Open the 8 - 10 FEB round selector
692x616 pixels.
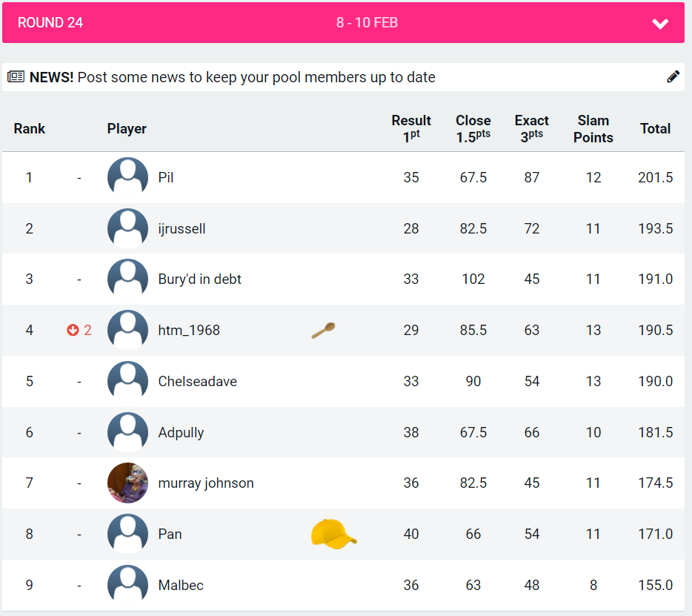point(367,23)
